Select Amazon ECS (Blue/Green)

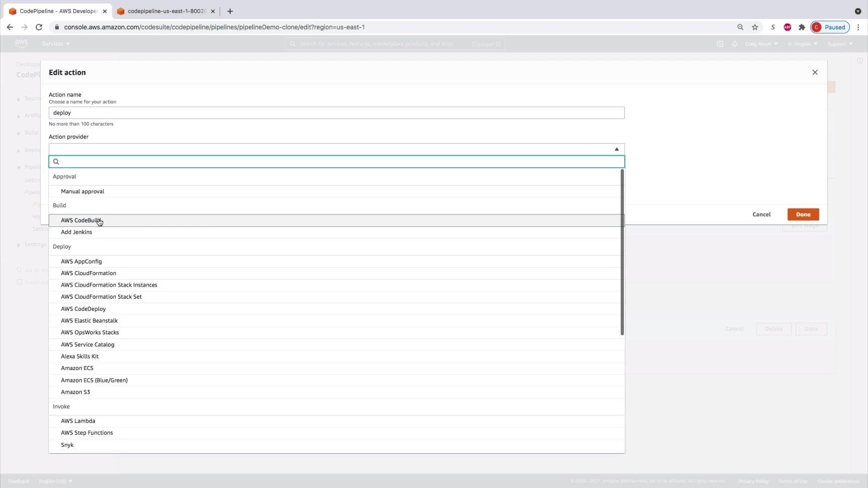point(337,380)
